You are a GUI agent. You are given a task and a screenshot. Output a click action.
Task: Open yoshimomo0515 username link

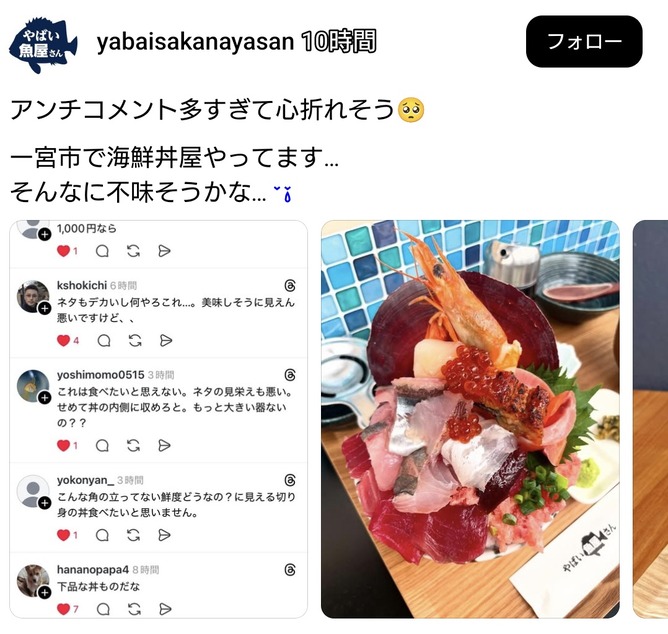pos(101,375)
